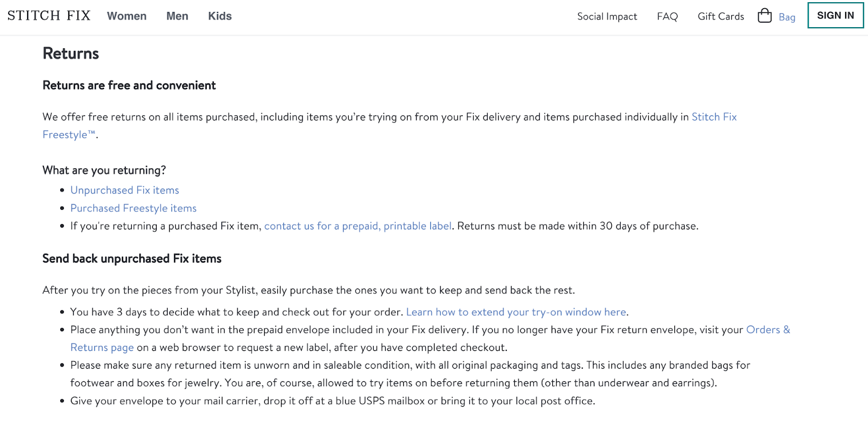Go to the Stitch Fix logo home

pos(49,16)
